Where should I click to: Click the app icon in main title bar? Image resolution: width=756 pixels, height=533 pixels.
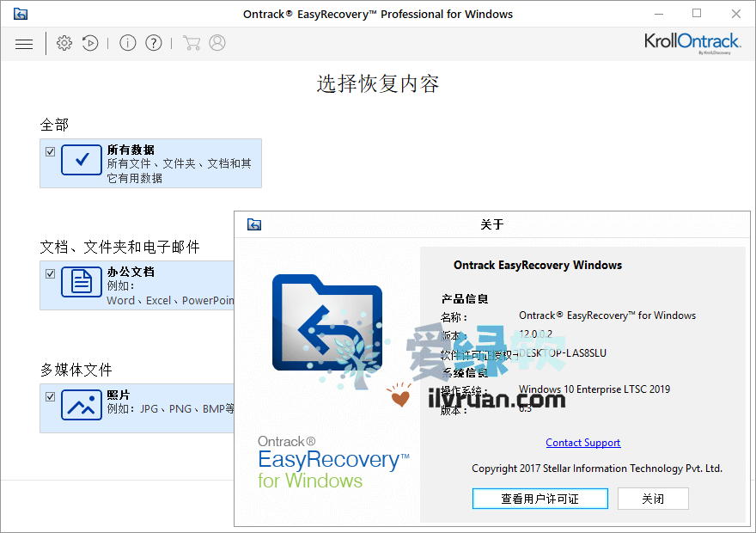coord(21,14)
